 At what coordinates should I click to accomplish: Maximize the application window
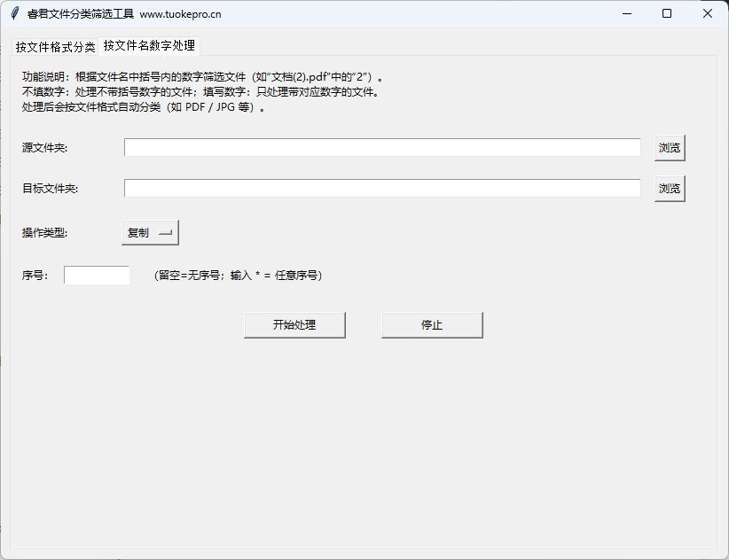pyautogui.click(x=666, y=13)
